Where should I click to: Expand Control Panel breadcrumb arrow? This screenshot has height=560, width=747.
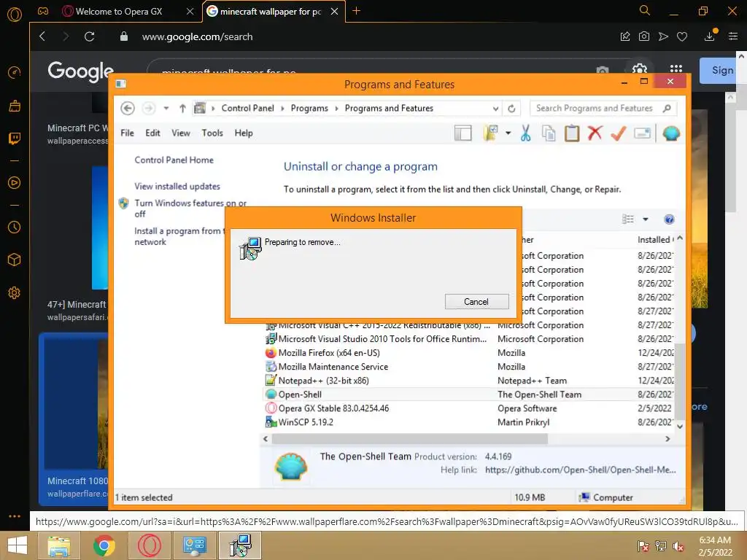[x=282, y=109]
